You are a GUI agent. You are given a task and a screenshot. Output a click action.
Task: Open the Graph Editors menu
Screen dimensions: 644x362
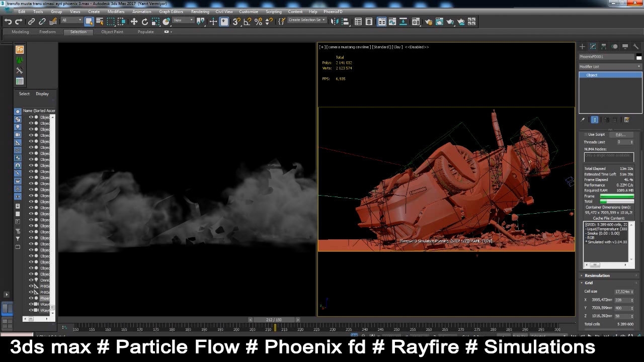coord(171,12)
